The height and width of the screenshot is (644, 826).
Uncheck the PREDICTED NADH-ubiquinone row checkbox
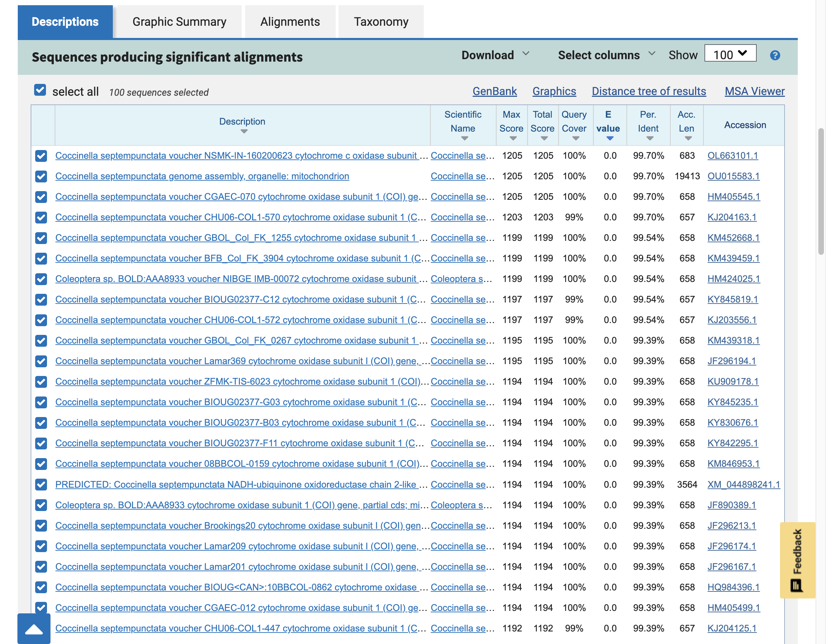coord(41,485)
